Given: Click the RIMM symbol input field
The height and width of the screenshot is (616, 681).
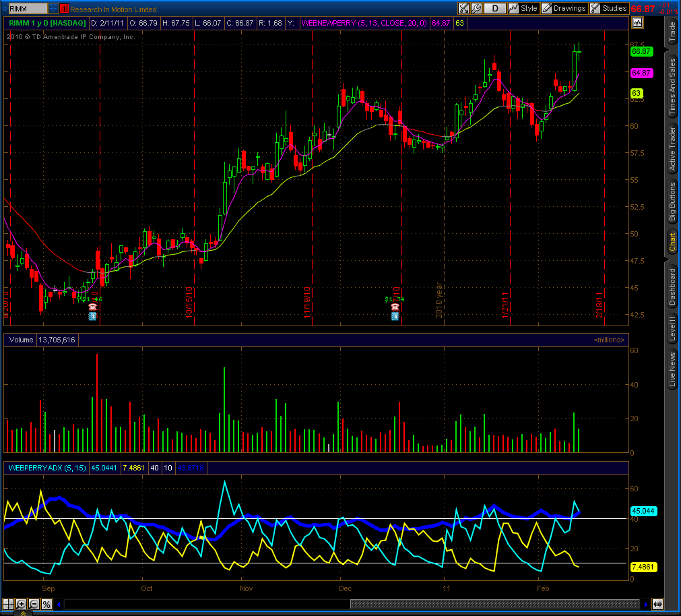Looking at the screenshot, I should 28,9.
